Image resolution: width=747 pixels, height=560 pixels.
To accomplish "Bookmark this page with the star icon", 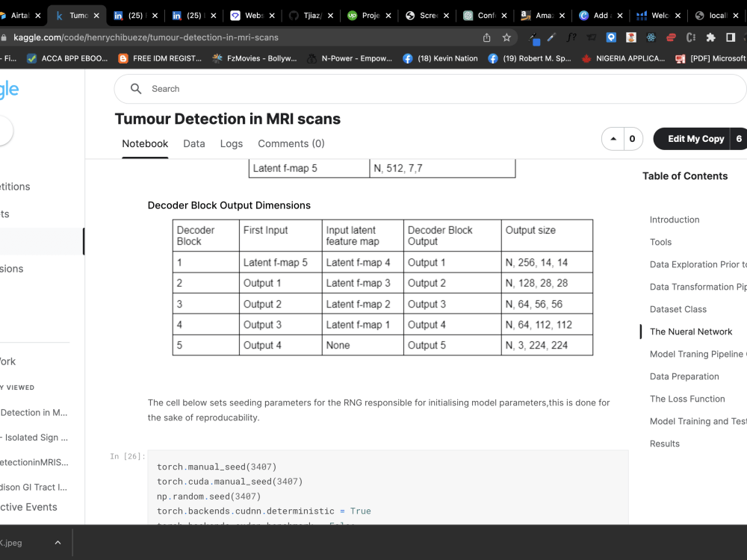I will [x=506, y=37].
